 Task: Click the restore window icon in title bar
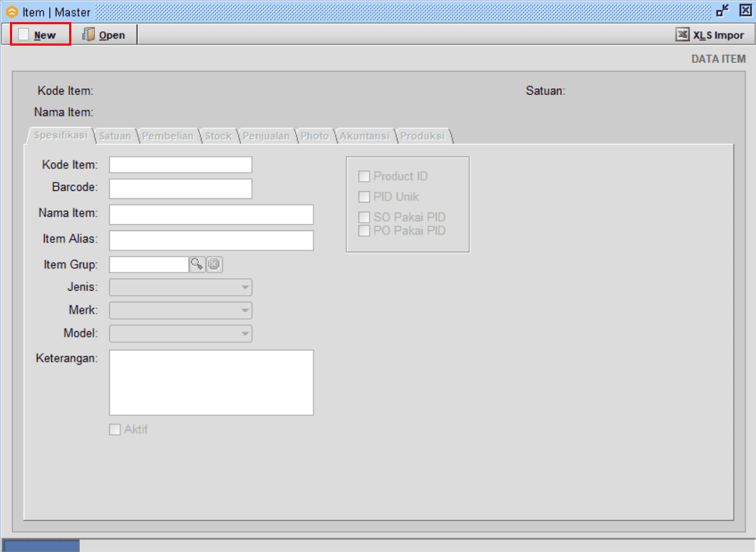[x=723, y=11]
